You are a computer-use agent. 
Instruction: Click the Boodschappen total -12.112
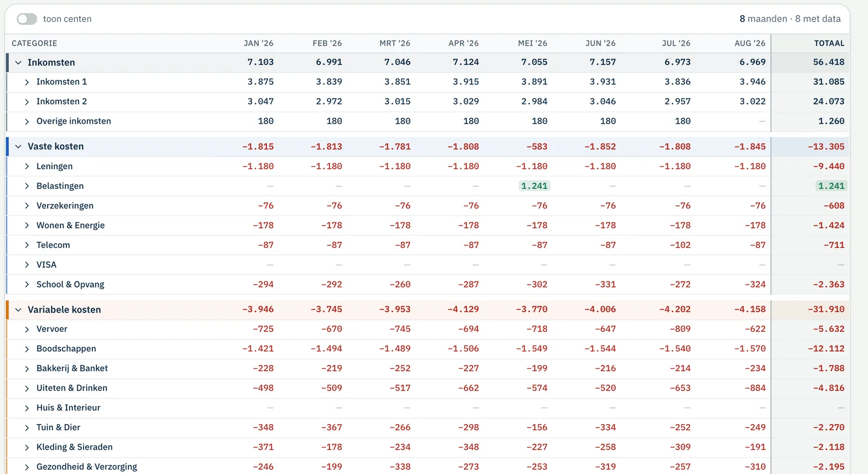coord(826,349)
